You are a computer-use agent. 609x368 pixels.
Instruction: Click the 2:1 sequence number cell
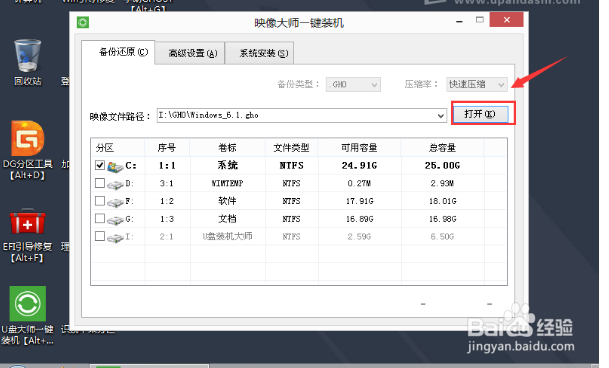pos(167,237)
